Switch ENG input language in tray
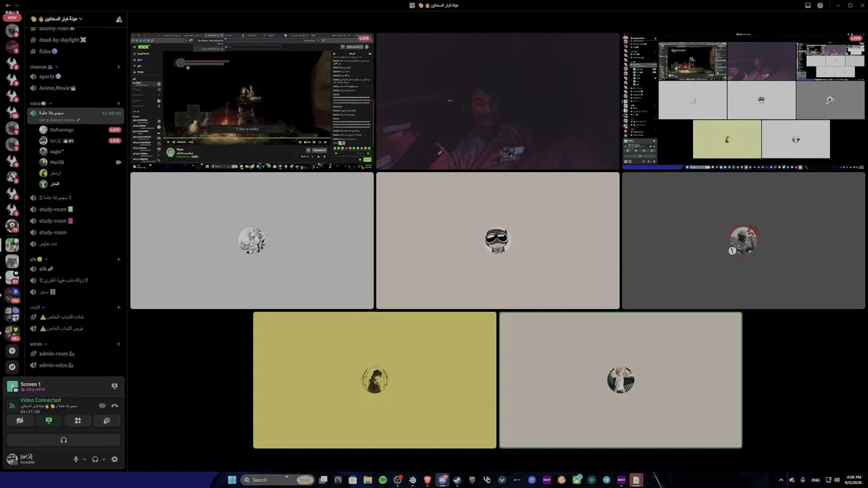 click(x=816, y=480)
